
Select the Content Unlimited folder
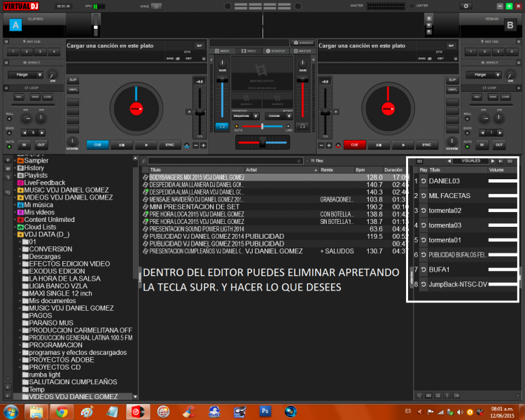[46, 220]
